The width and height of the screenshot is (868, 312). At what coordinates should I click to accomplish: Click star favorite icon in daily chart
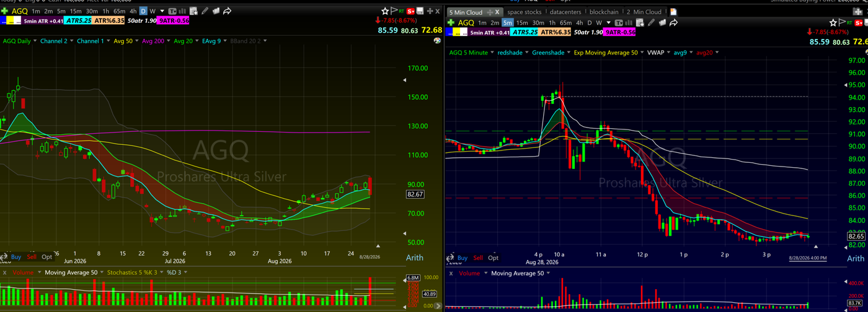385,11
